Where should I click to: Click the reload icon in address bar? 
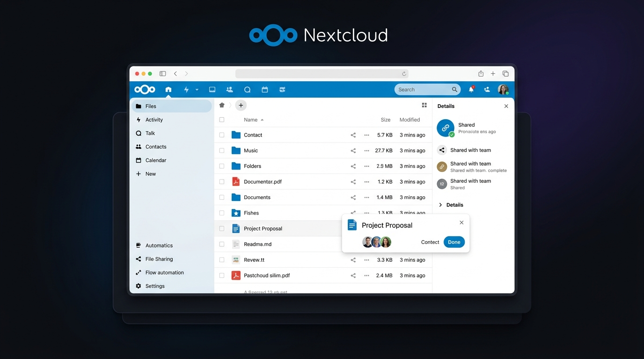pos(404,74)
